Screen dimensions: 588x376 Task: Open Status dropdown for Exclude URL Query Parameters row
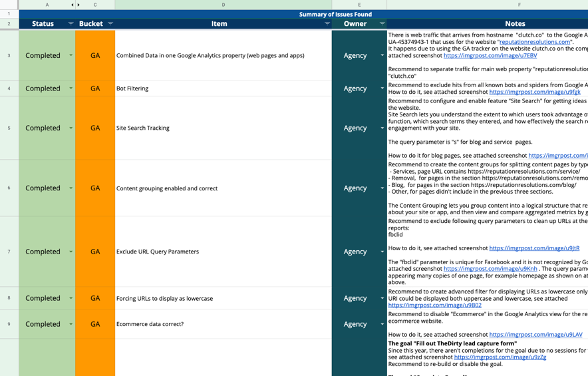pos(71,252)
